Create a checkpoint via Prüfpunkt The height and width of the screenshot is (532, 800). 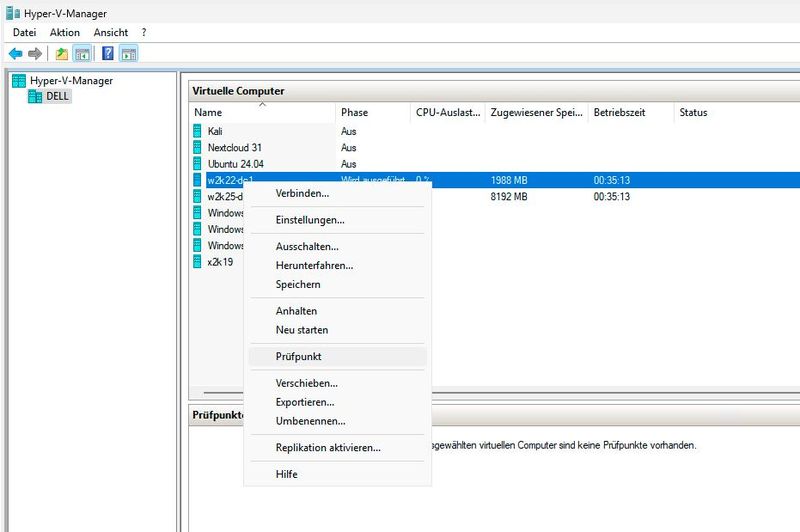(x=337, y=356)
